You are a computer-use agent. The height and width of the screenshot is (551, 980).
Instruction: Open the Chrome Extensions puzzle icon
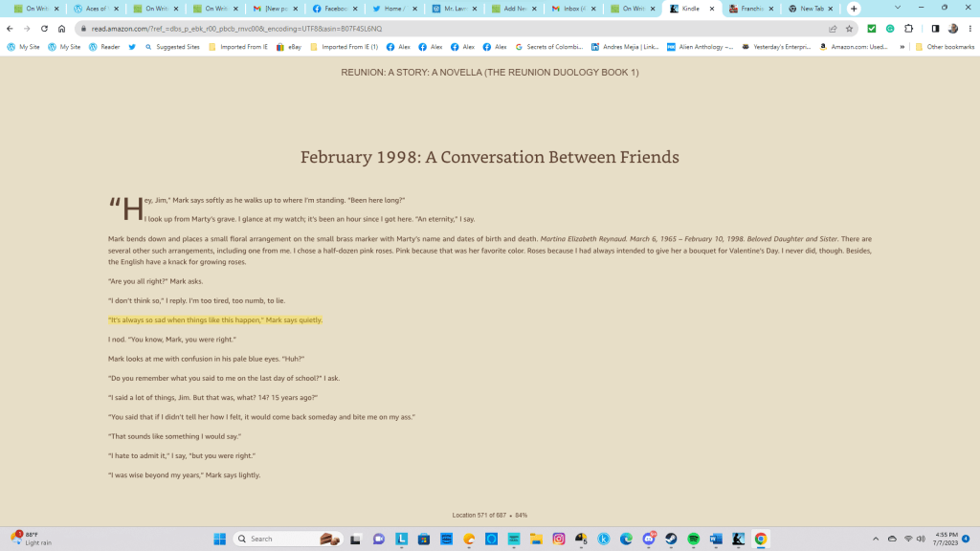(908, 29)
